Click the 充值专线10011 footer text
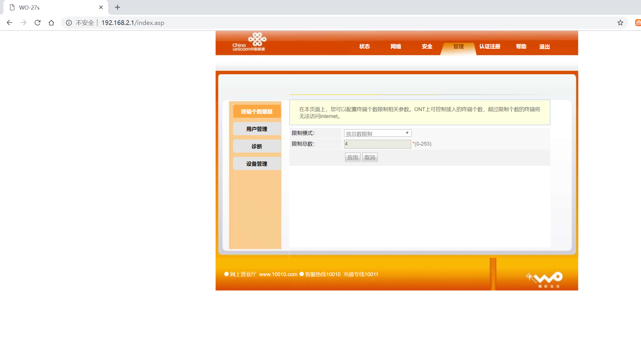Viewport: 641px width, 364px height. click(361, 274)
